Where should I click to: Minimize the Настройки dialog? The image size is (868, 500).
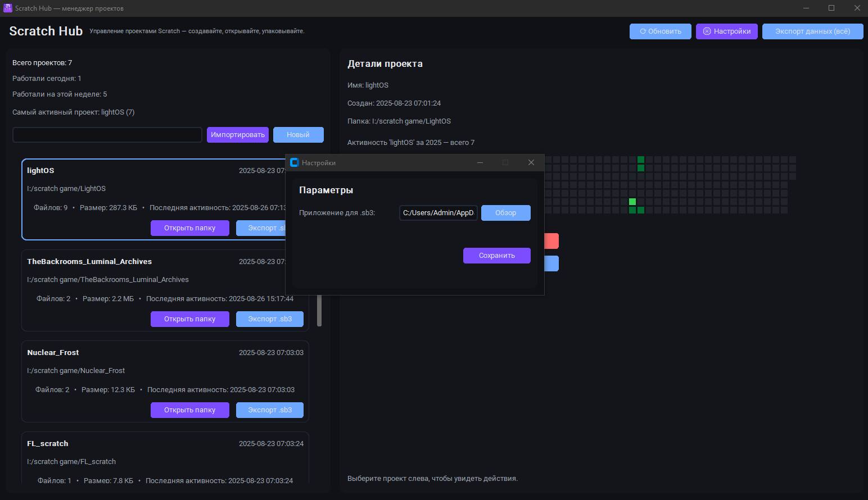tap(480, 162)
